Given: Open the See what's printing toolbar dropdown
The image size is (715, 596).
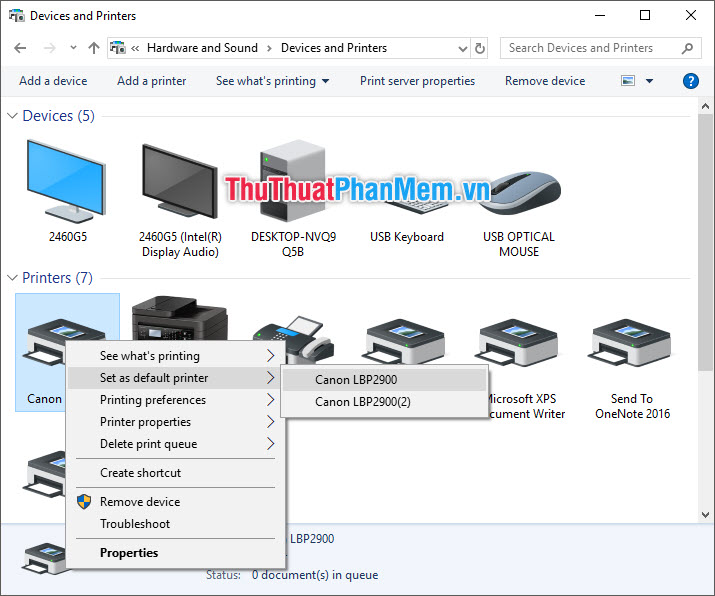Looking at the screenshot, I should click(x=326, y=81).
